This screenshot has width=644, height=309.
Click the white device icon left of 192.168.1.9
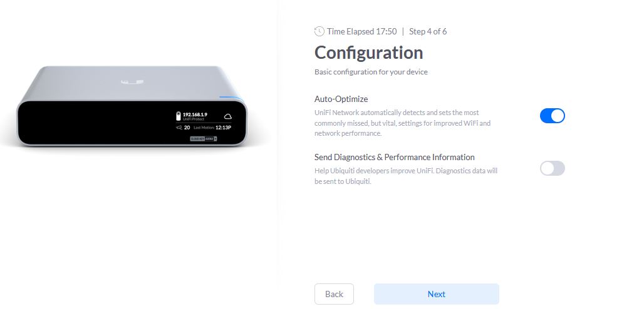(x=179, y=116)
